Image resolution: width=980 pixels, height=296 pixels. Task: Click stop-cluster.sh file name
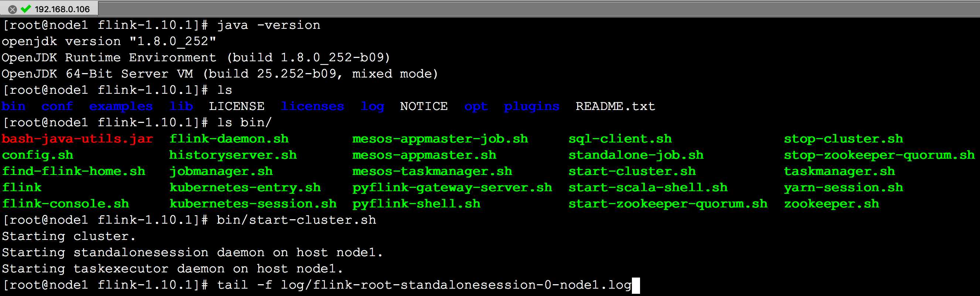(843, 139)
